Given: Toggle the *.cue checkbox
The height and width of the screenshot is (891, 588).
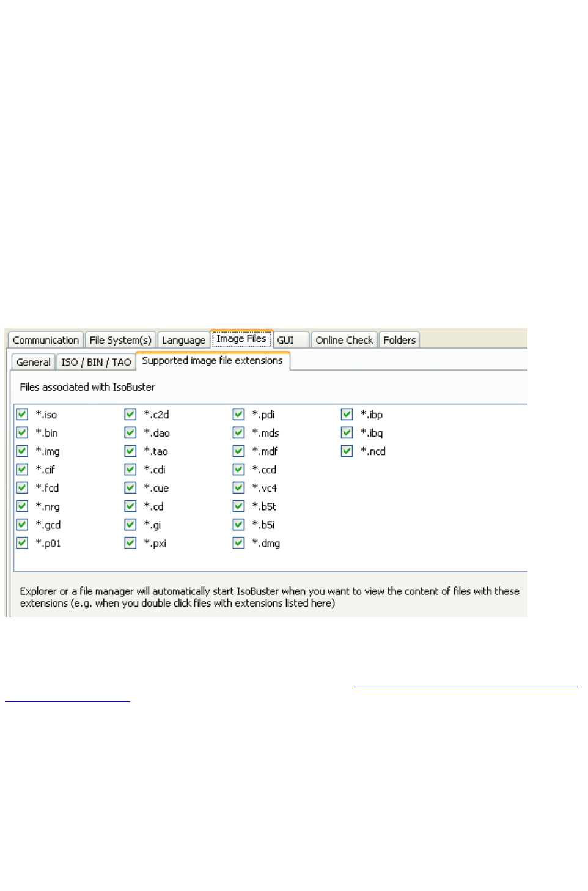Looking at the screenshot, I should point(130,487).
